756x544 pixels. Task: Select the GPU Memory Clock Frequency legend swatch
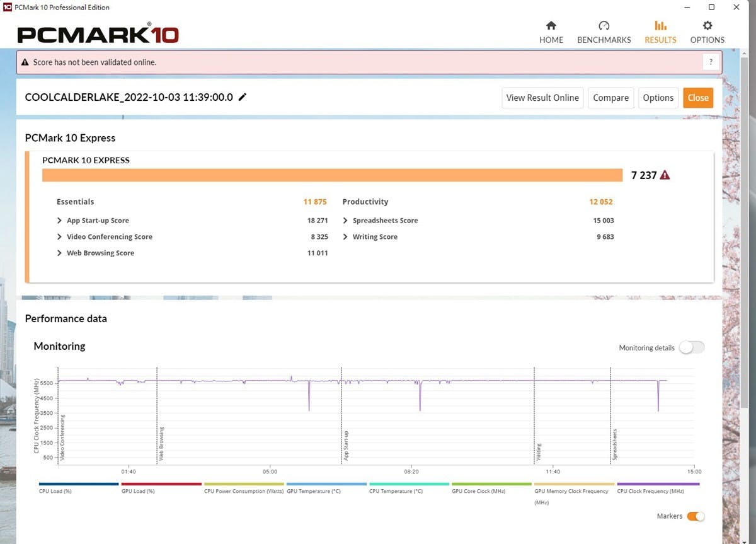click(574, 484)
